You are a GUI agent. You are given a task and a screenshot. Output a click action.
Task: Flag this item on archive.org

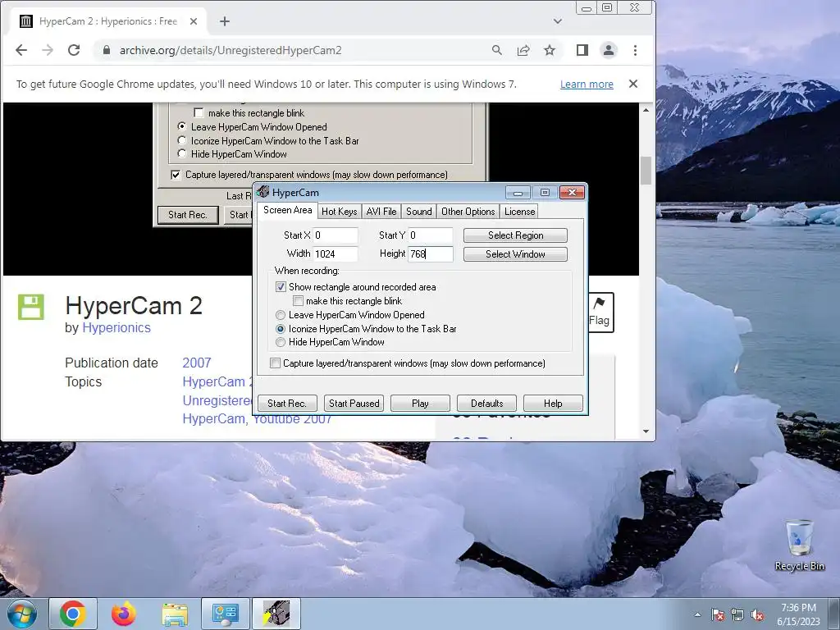click(600, 313)
